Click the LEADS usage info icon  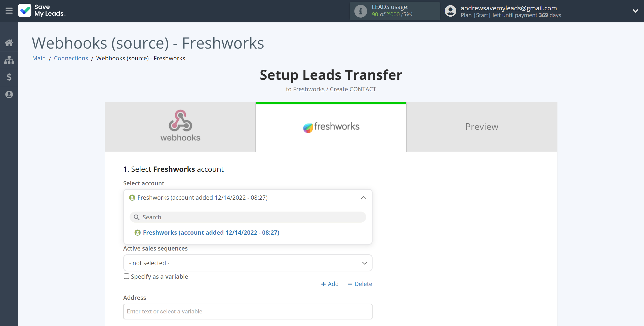click(360, 11)
